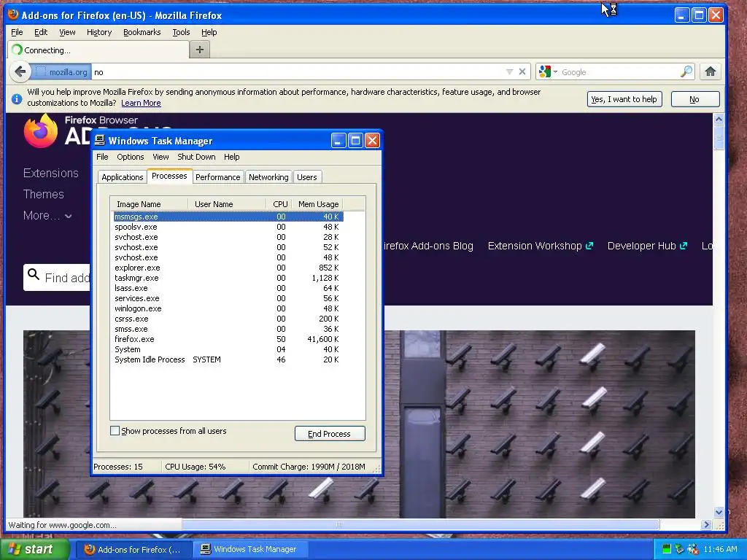
Task: Open the Learn More link
Action: pyautogui.click(x=141, y=103)
